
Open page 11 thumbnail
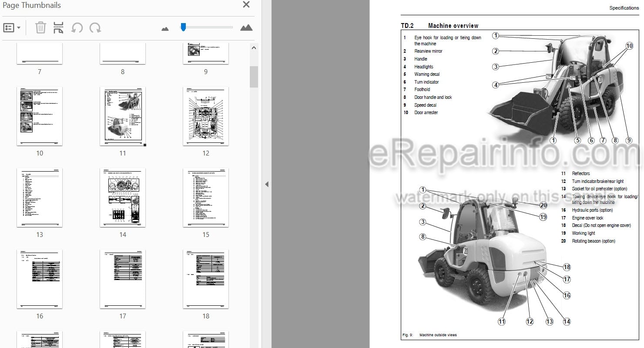pos(123,116)
